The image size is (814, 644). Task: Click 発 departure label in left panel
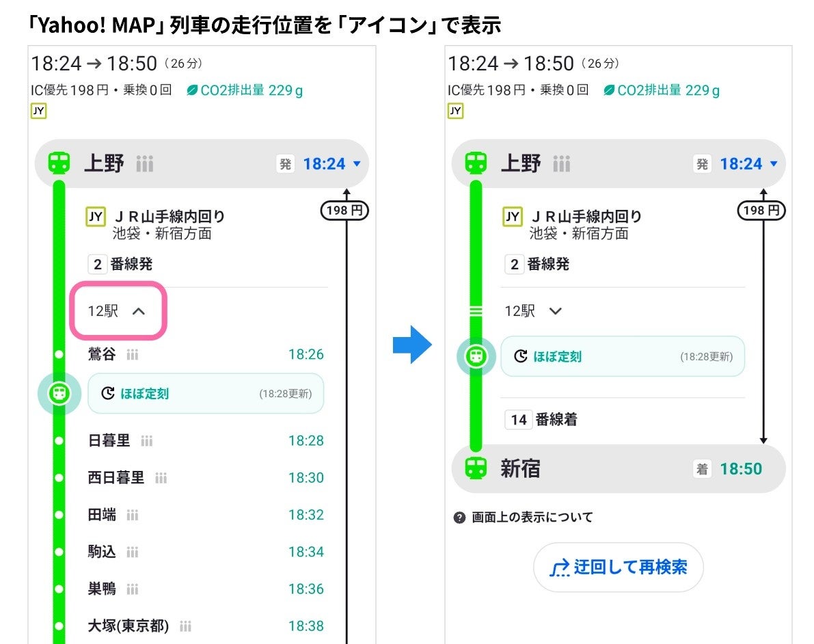pyautogui.click(x=286, y=164)
